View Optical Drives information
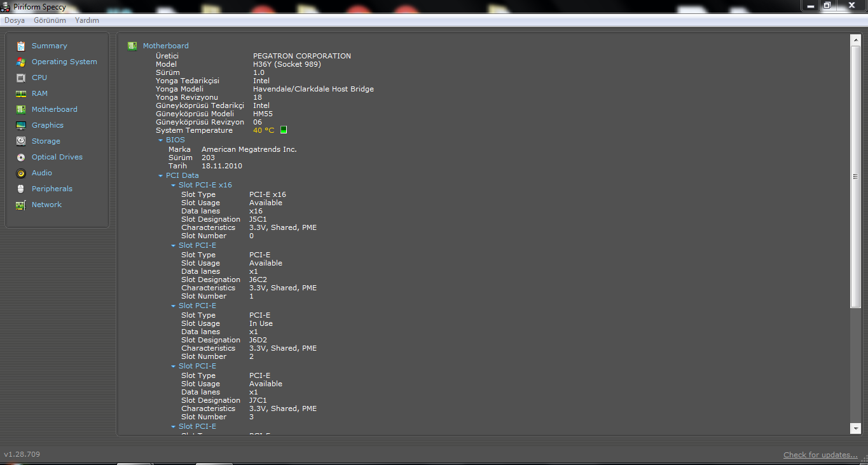Image resolution: width=868 pixels, height=465 pixels. (57, 157)
